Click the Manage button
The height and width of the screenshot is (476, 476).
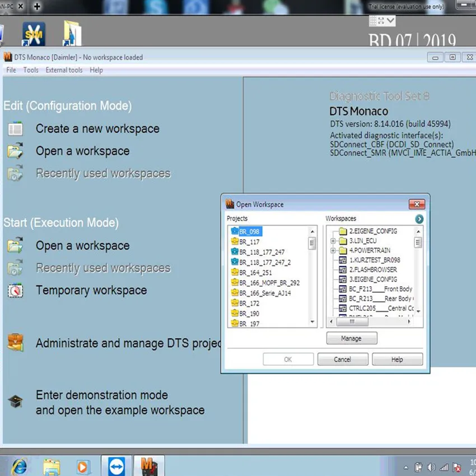tap(352, 338)
